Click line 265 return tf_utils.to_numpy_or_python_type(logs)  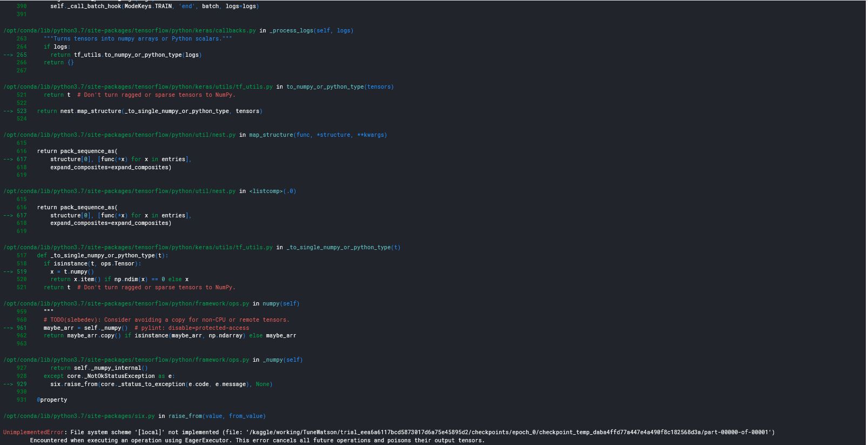[126, 55]
